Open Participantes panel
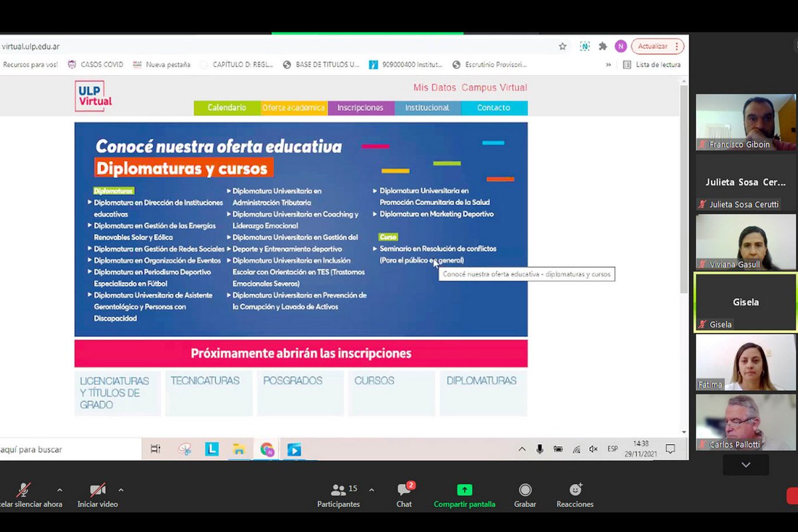Screen dimensions: 798x532 [338, 495]
